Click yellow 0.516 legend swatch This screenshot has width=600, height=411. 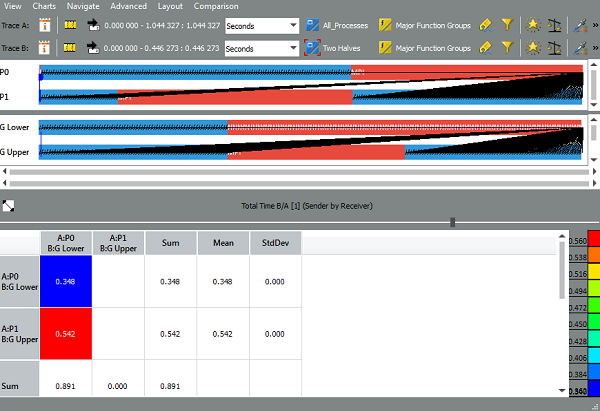tap(594, 271)
